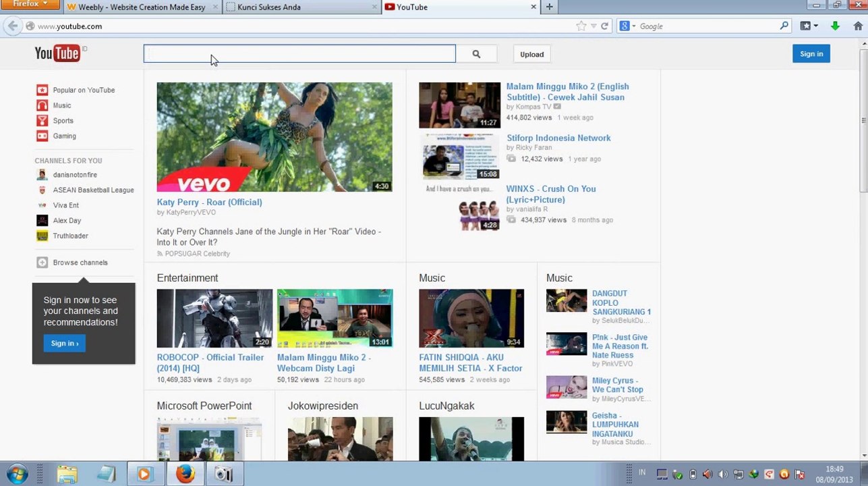Click the Upload button
The height and width of the screenshot is (486, 868).
(x=531, y=54)
